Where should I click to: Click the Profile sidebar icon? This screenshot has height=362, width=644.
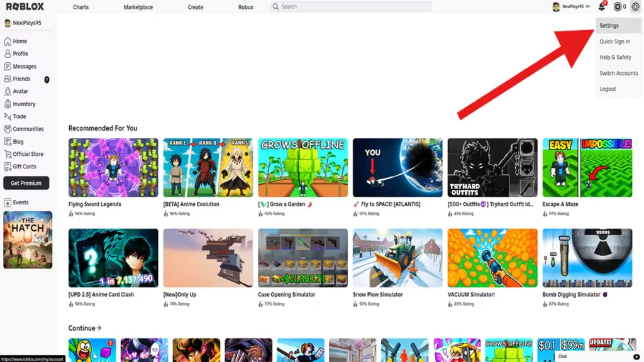point(8,54)
